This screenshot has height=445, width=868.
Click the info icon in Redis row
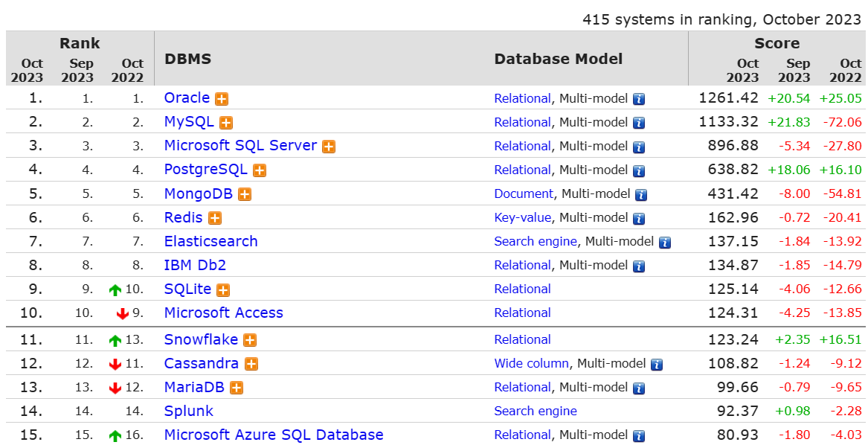(x=639, y=218)
